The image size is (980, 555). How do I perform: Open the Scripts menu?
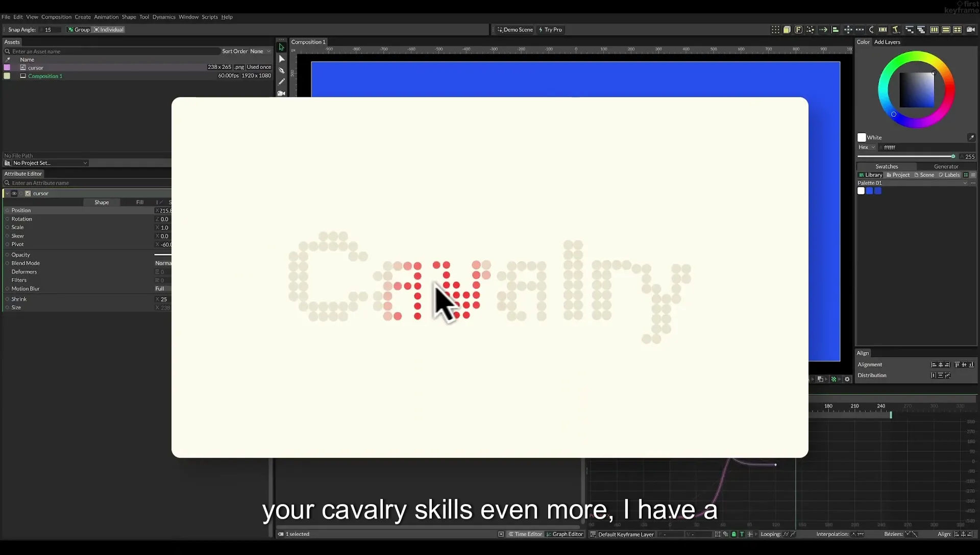[210, 17]
